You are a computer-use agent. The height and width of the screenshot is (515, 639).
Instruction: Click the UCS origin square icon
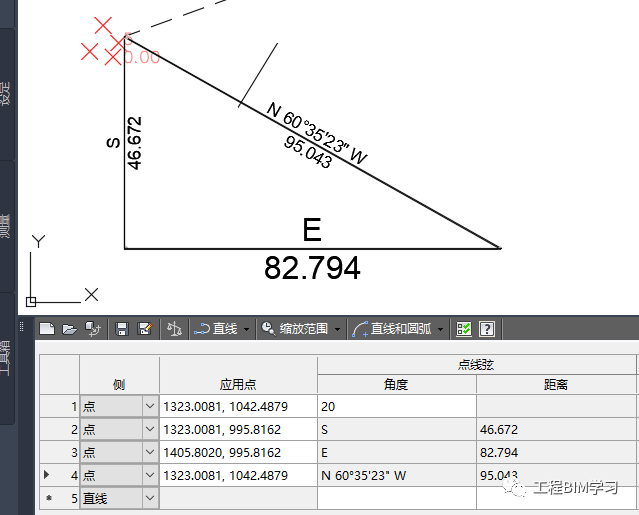(31, 302)
